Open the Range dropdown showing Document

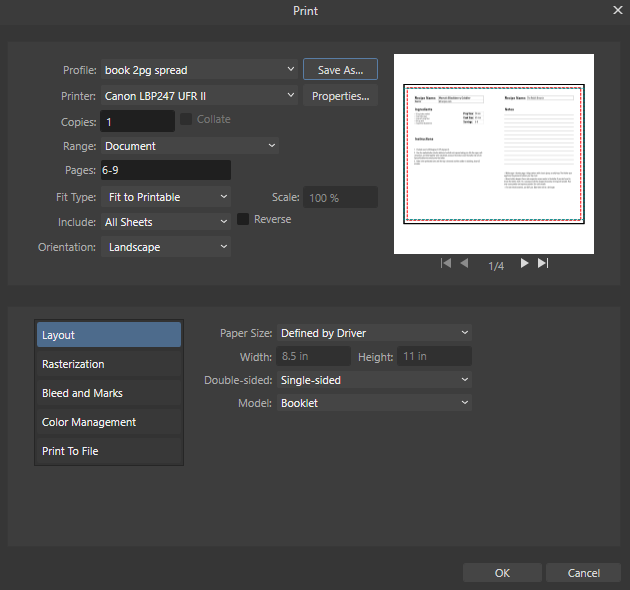pyautogui.click(x=190, y=145)
